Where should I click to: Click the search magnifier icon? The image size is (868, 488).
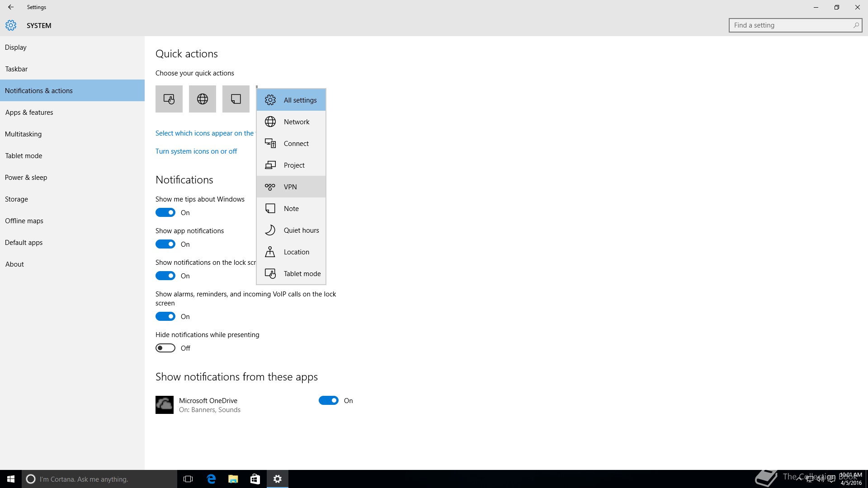point(856,25)
